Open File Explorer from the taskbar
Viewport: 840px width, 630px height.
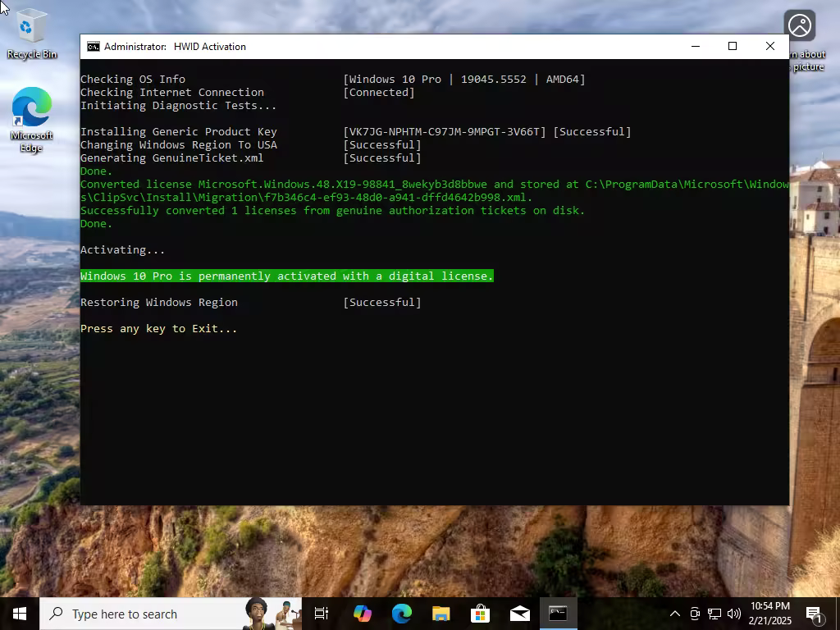(441, 614)
